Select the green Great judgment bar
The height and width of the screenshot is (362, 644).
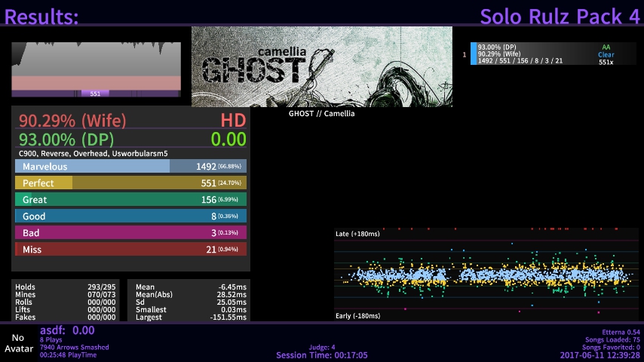tap(130, 200)
